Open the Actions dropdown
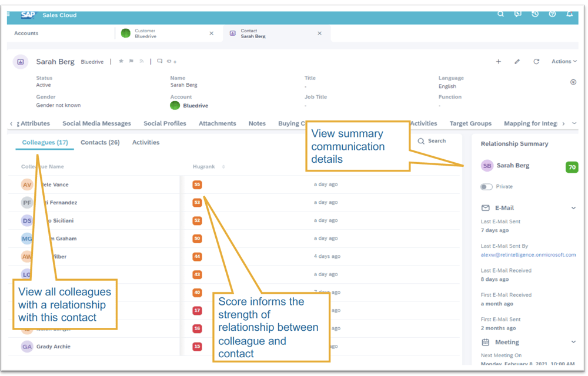Viewport: 588px width, 376px height. [564, 62]
